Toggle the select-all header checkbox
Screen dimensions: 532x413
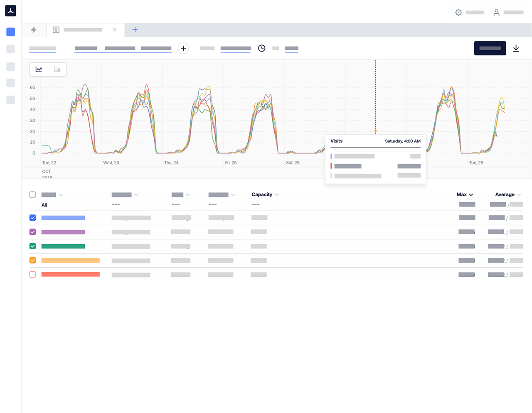33,195
